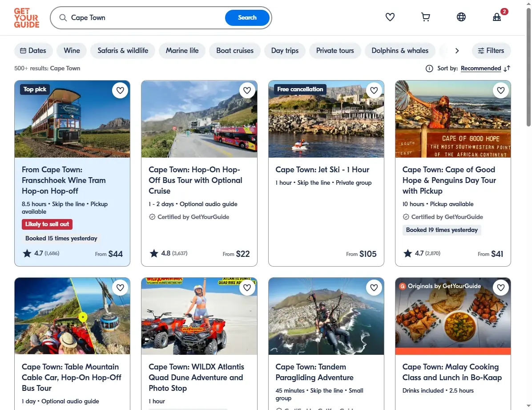Viewport: 532px width, 410px height.
Task: Click Originals by GetYourGuide badge
Action: pos(440,286)
